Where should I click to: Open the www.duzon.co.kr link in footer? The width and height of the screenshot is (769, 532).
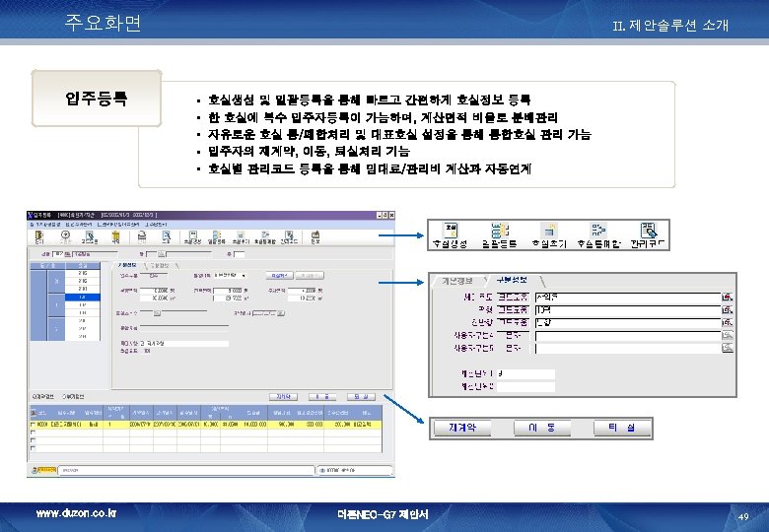click(76, 513)
